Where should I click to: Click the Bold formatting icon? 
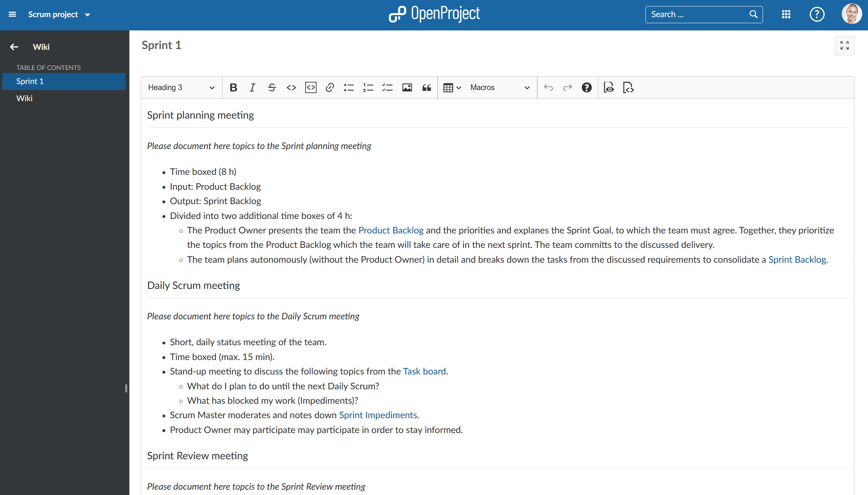234,87
